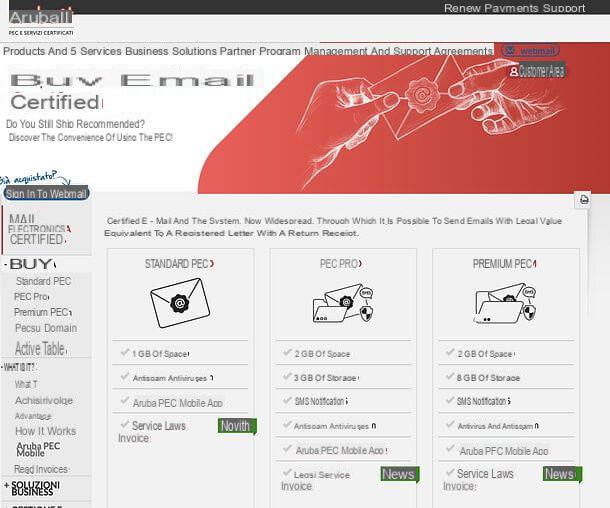Click '3 GB Of Storage' in PEC Pro

(x=326, y=378)
